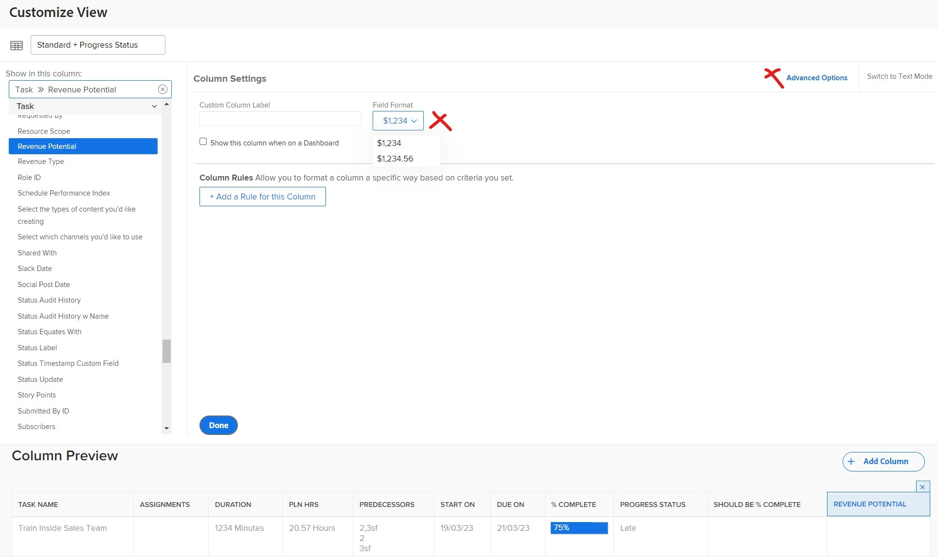Remove Revenue Potential column with X icon

coord(922,487)
